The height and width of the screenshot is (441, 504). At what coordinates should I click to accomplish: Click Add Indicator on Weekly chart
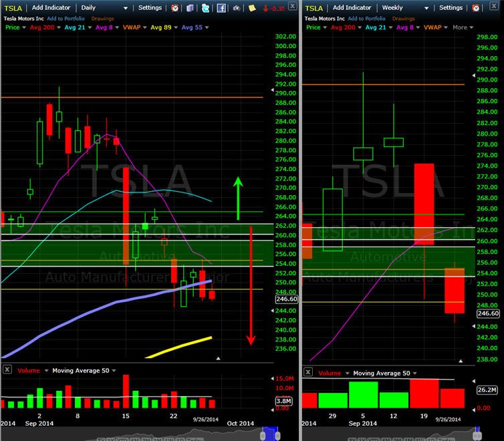click(x=352, y=8)
